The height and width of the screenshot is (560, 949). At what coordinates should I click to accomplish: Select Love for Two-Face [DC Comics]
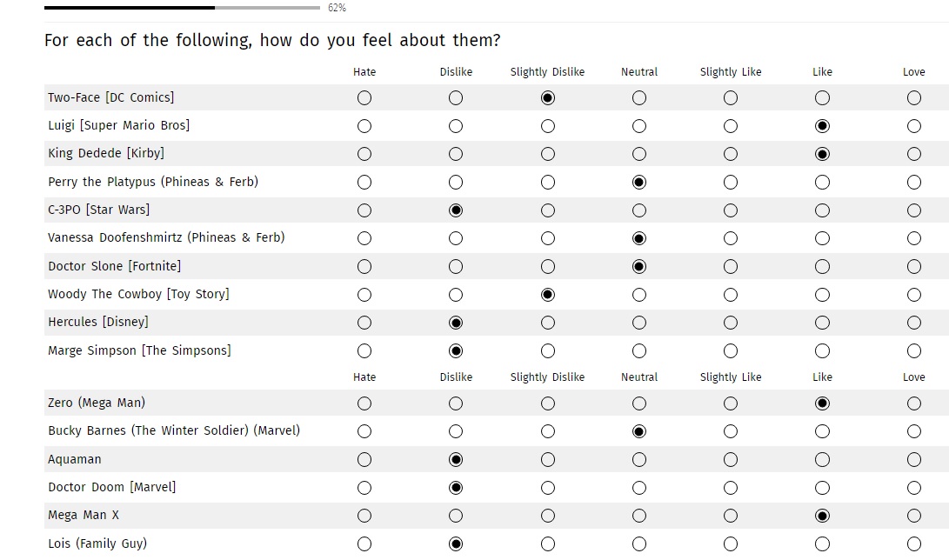click(913, 98)
